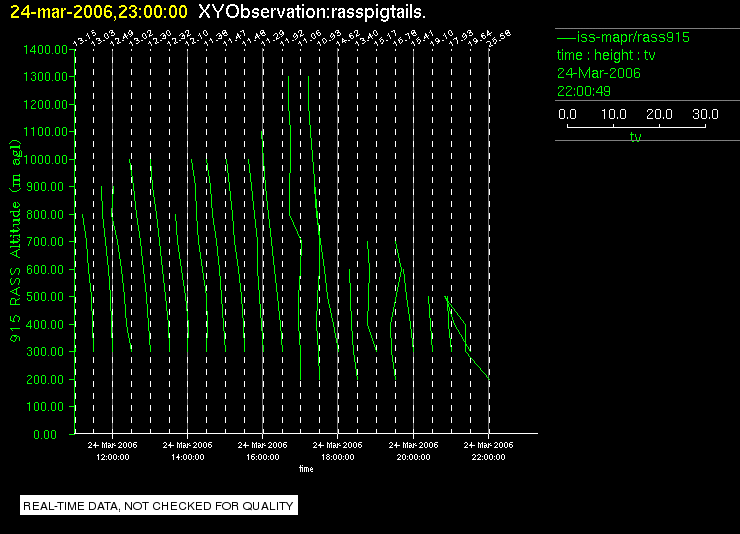Select the 14:00:00 time axis label
Image resolution: width=740 pixels, height=534 pixels.
tap(187, 457)
